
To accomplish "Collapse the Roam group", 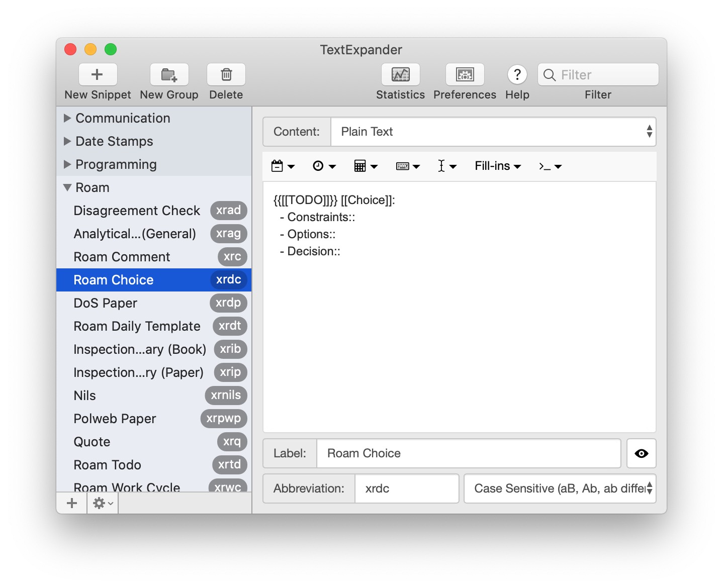I will [67, 187].
